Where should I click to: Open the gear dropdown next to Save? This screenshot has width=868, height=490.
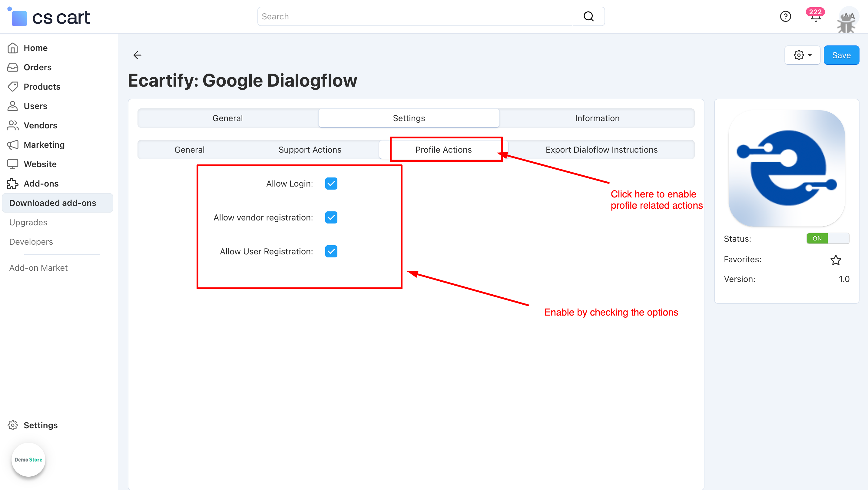[x=802, y=55]
